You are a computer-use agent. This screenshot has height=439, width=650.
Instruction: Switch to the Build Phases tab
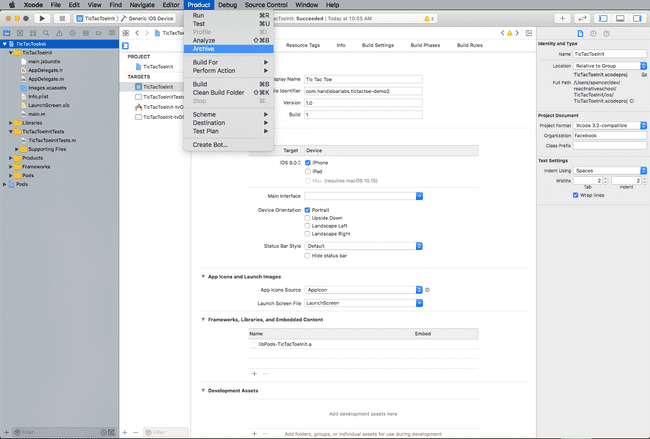[x=425, y=45]
